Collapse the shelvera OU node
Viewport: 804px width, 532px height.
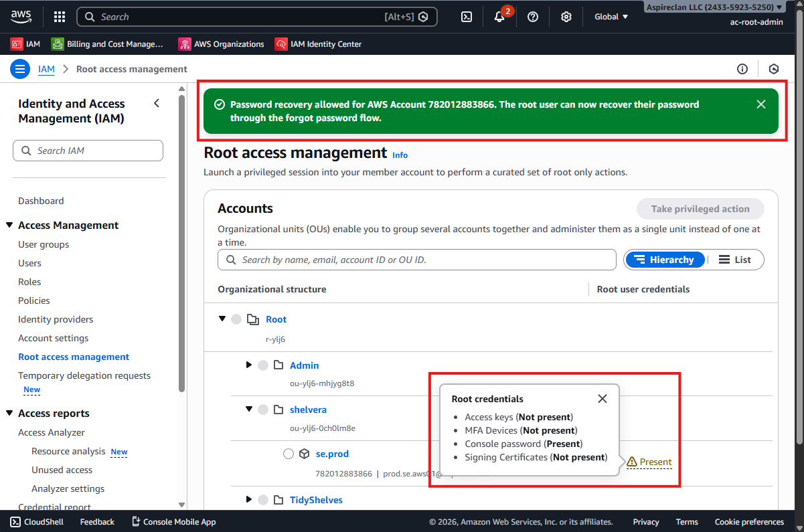[x=249, y=409]
